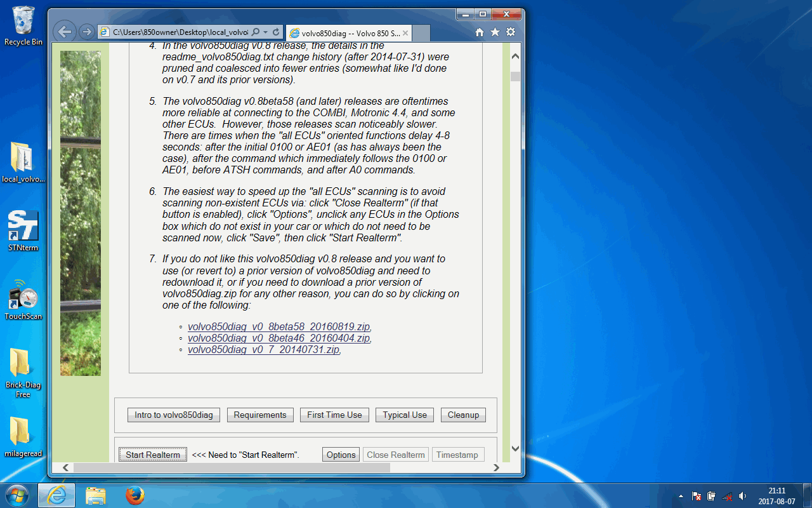Click the file path address field

pyautogui.click(x=180, y=32)
